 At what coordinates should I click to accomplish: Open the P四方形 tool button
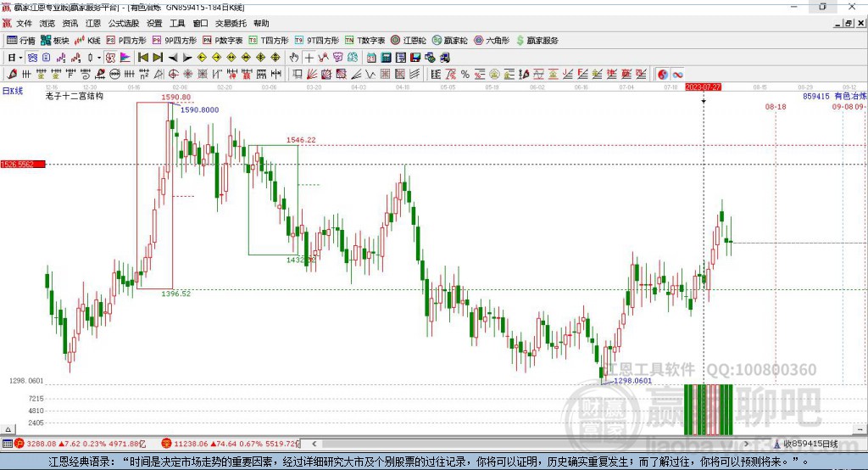click(x=126, y=41)
